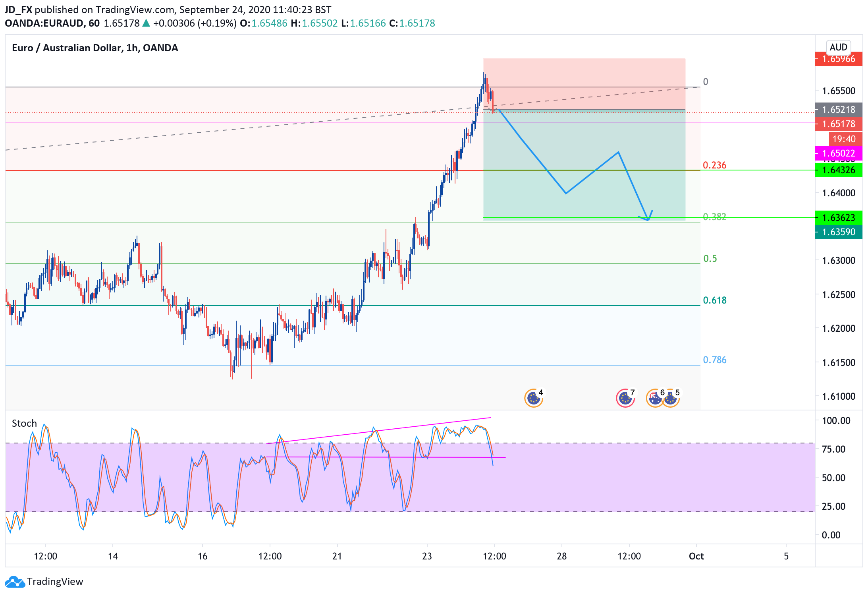Click the OANDA:EURAUD symbol in header
Viewport: 868px width, 596px height.
44,23
